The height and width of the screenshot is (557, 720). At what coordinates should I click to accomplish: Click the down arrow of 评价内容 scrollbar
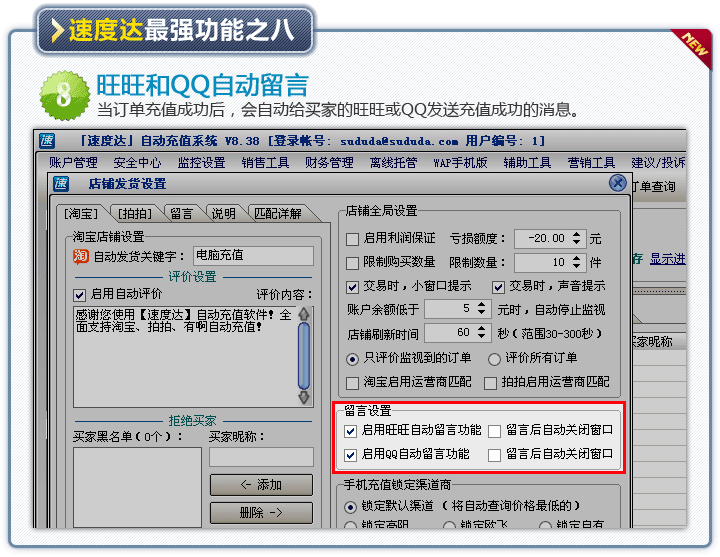click(x=304, y=397)
